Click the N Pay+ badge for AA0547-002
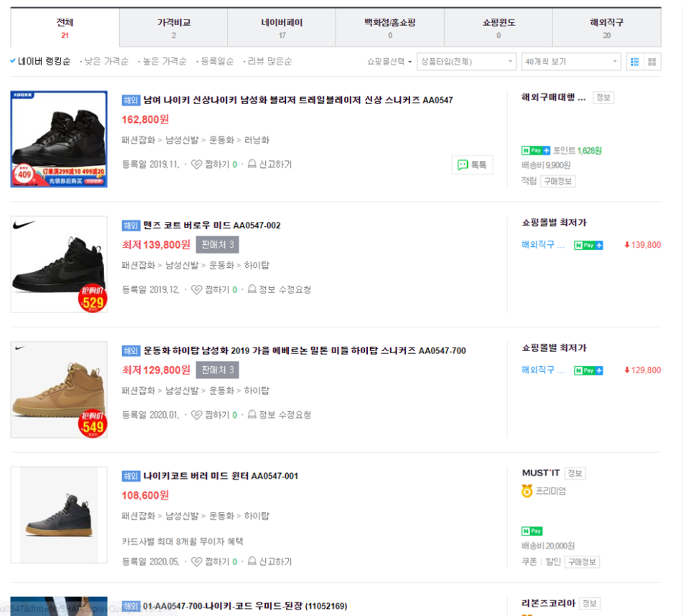This screenshot has width=694, height=616. [x=588, y=245]
